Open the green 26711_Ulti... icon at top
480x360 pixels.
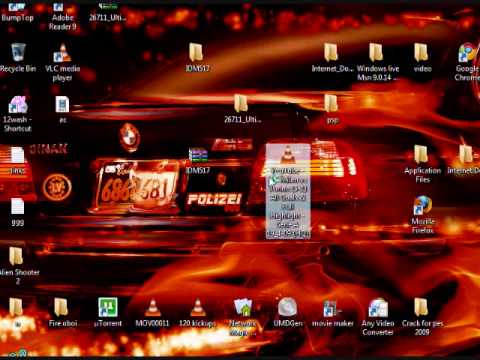(x=107, y=13)
